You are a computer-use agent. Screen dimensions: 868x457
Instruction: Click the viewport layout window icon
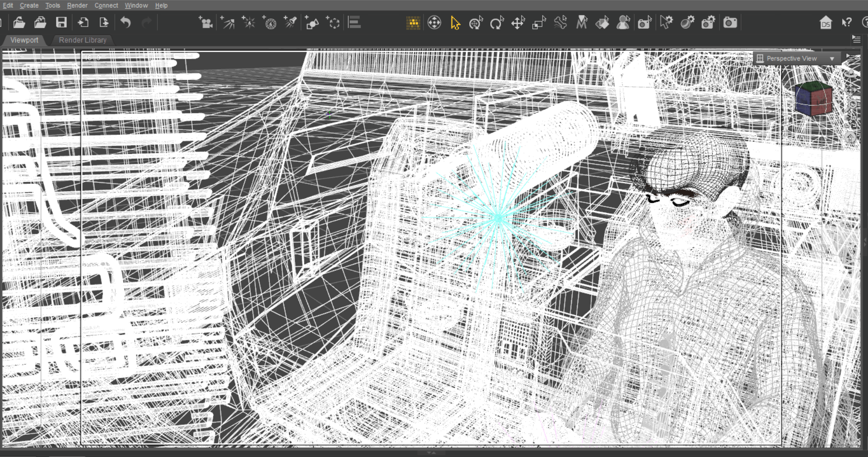760,58
